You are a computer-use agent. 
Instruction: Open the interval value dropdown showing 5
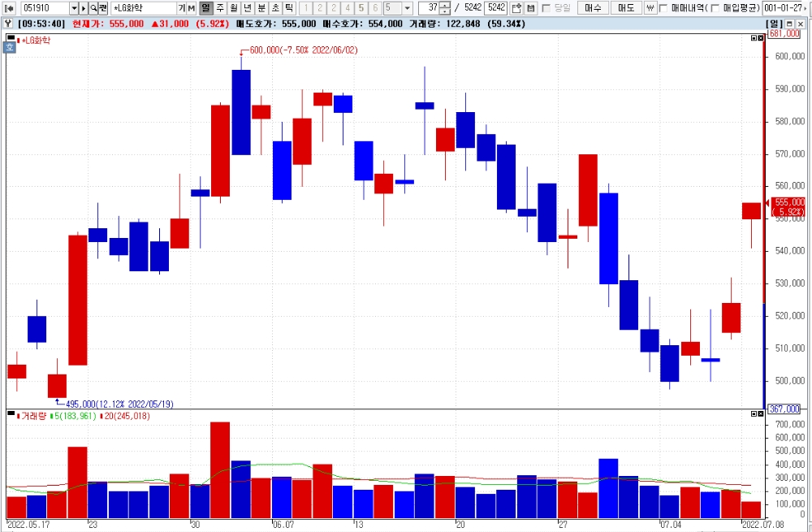407,8
